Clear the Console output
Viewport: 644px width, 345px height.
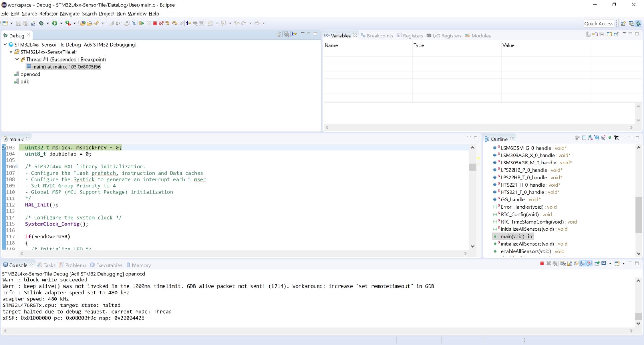pyautogui.click(x=563, y=264)
